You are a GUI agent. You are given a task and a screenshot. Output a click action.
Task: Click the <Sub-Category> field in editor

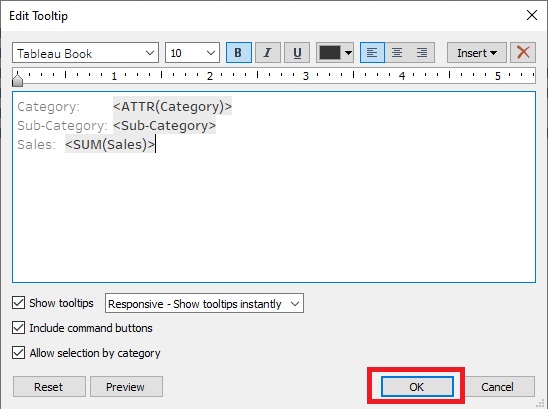165,125
